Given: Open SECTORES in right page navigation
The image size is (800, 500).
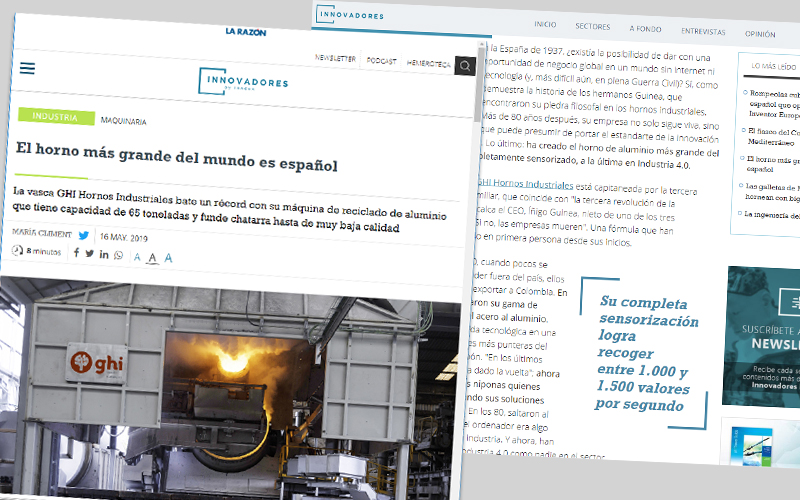Looking at the screenshot, I should 592,26.
